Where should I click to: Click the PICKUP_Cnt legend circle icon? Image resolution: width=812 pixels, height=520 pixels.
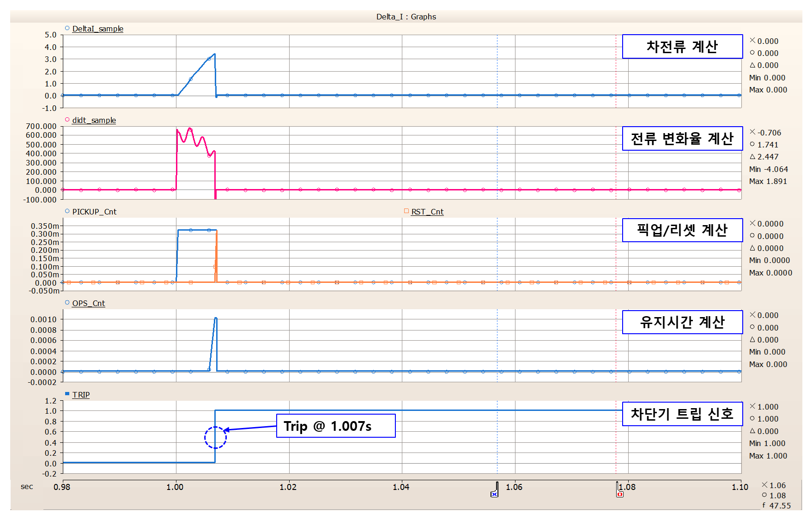(x=67, y=211)
